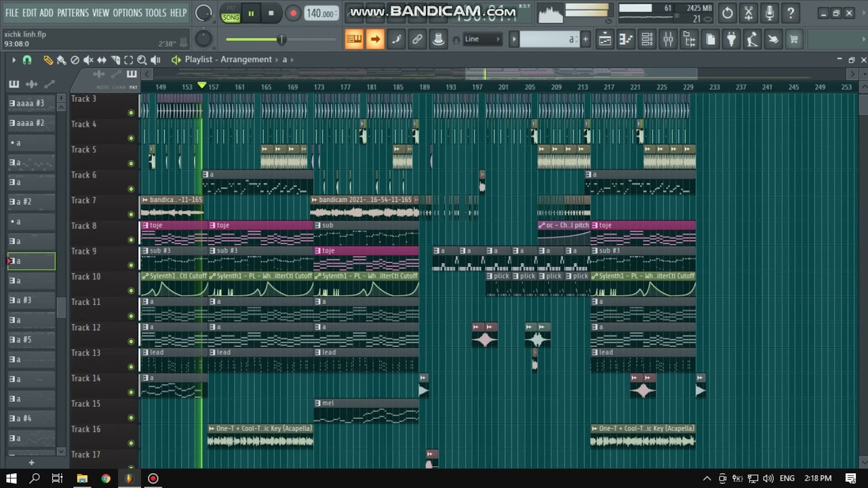Open the pattern selector arrow menu
Image resolution: width=868 pixels, height=488 pixels.
tap(514, 39)
